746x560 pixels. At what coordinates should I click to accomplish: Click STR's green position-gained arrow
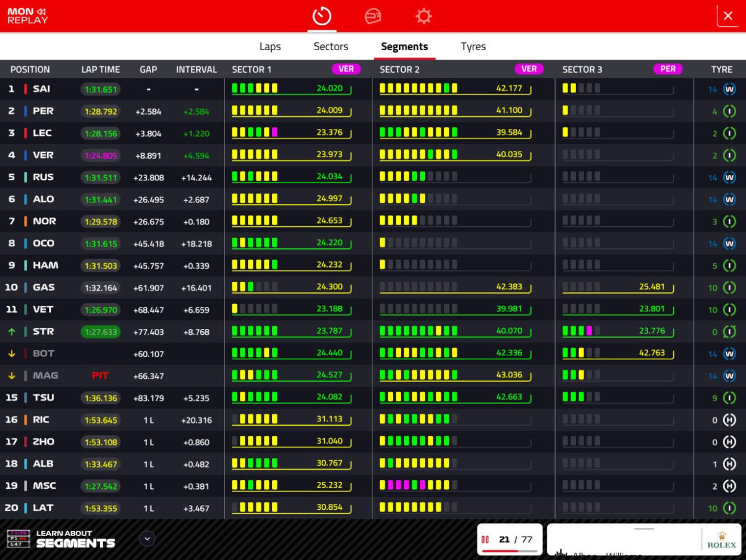click(x=11, y=331)
